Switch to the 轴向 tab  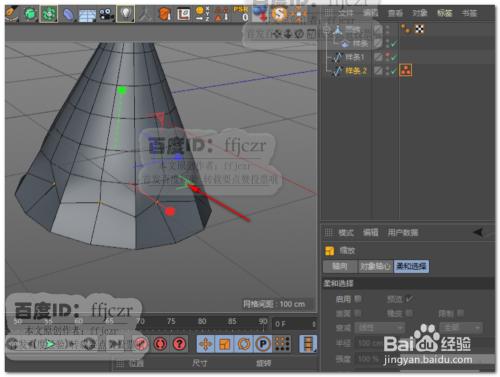[x=340, y=266]
